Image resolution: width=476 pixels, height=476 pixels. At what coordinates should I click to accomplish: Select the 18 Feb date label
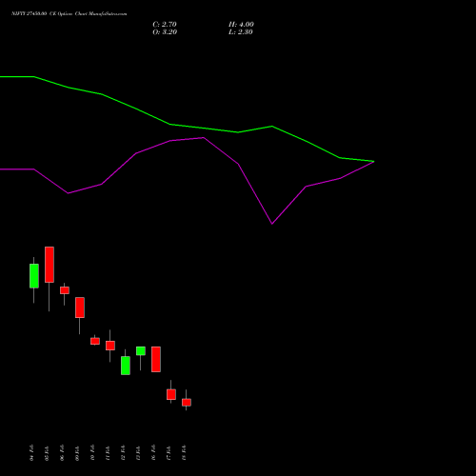point(184,453)
